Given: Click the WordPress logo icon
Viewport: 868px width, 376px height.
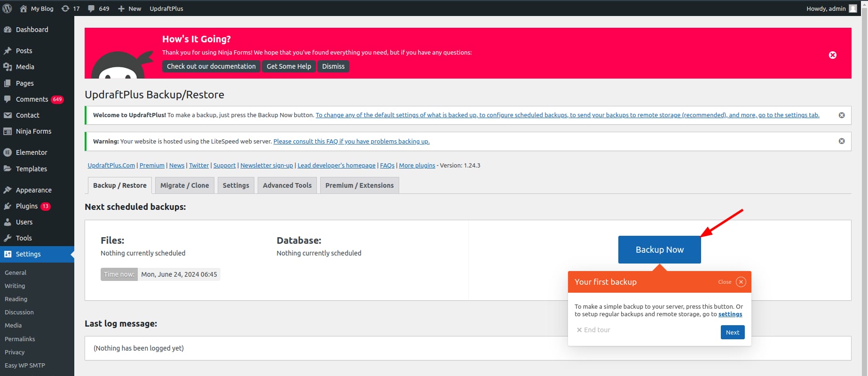Looking at the screenshot, I should pyautogui.click(x=7, y=8).
